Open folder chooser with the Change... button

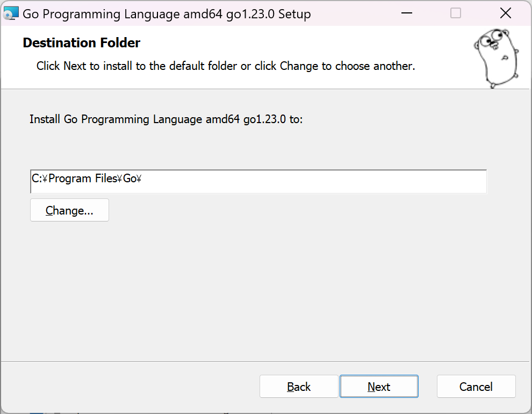(x=69, y=210)
